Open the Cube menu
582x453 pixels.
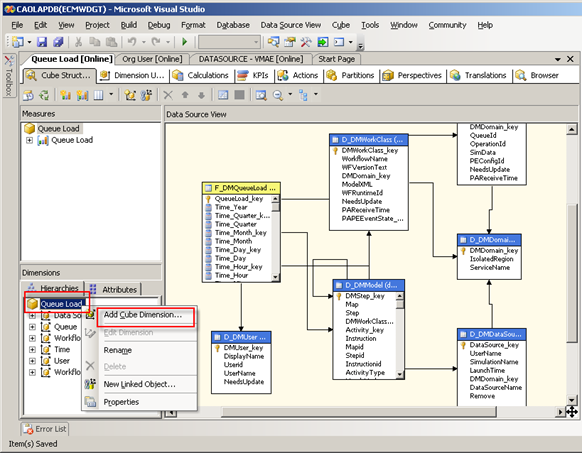[341, 25]
